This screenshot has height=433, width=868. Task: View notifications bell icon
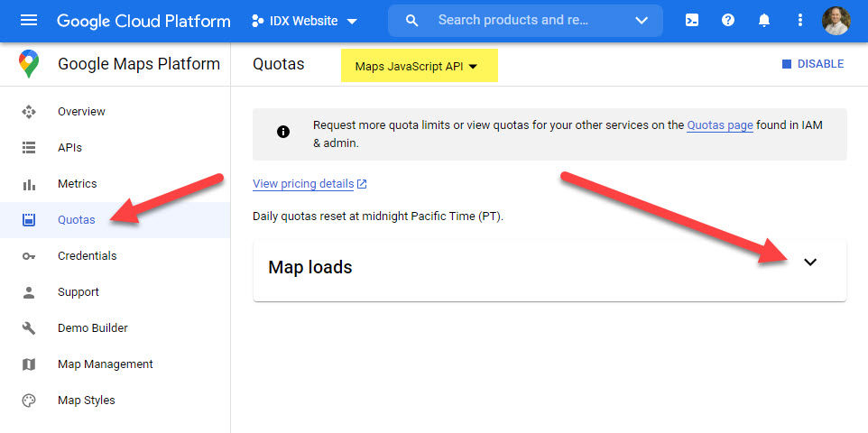pos(764,21)
